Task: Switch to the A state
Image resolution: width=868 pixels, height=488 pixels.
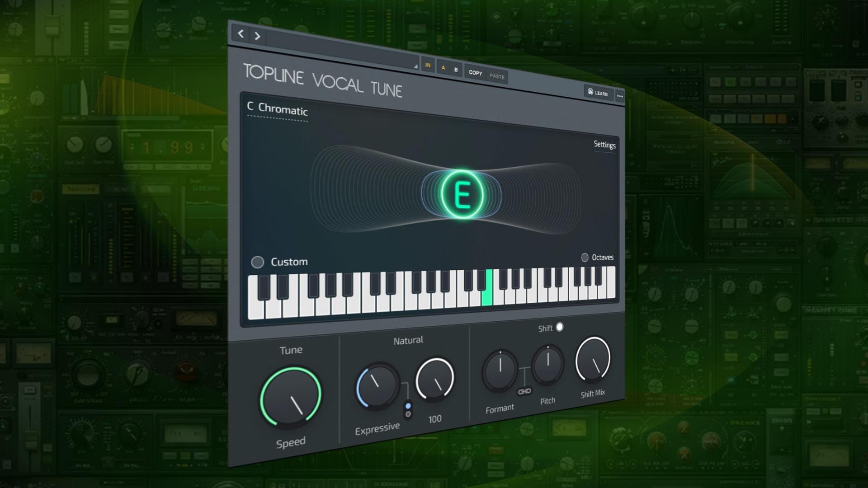Action: click(x=443, y=68)
